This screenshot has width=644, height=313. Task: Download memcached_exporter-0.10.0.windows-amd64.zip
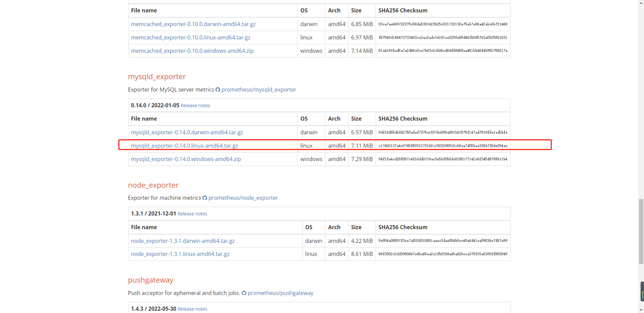coord(192,51)
